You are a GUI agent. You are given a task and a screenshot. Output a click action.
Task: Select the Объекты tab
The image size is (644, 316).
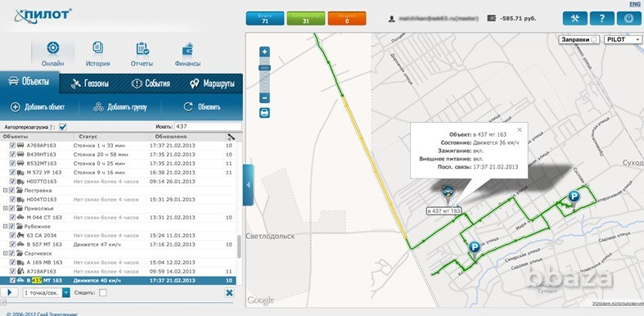[x=29, y=82]
